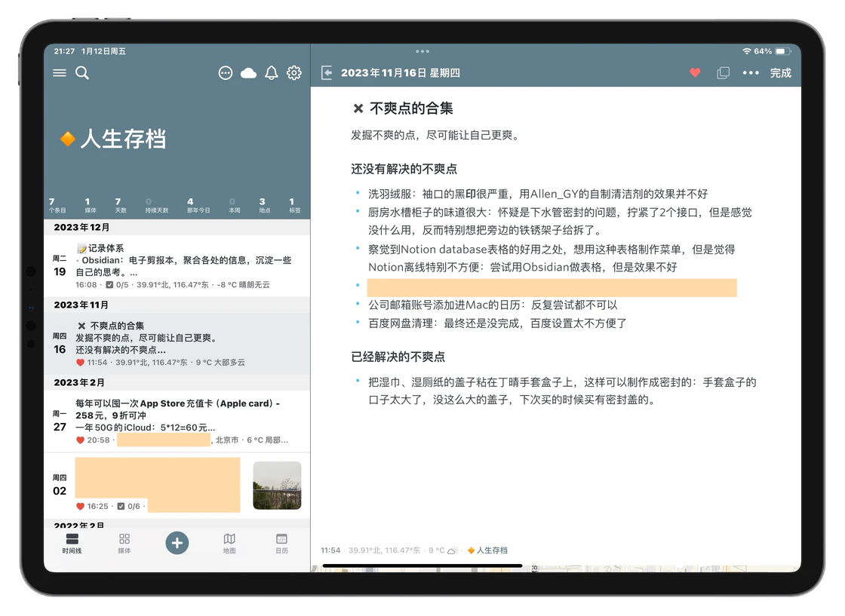Collapse the entry with back arrow icon

pos(327,73)
